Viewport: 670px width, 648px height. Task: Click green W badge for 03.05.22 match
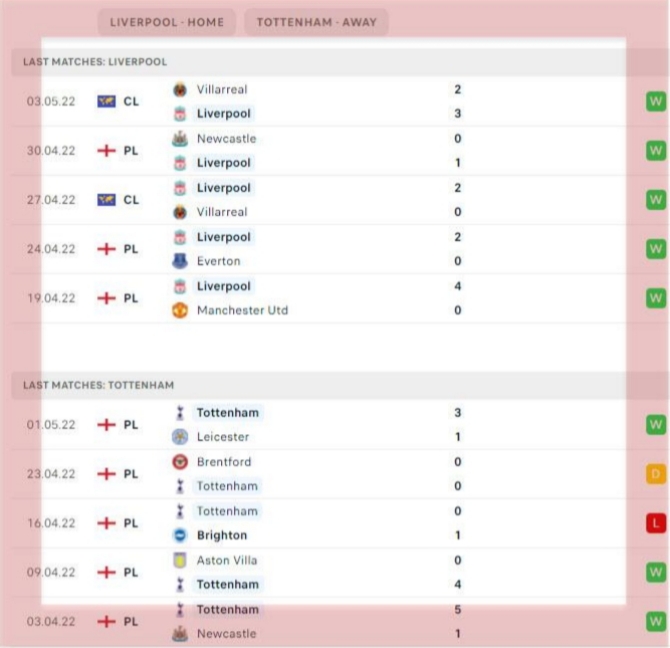(656, 102)
